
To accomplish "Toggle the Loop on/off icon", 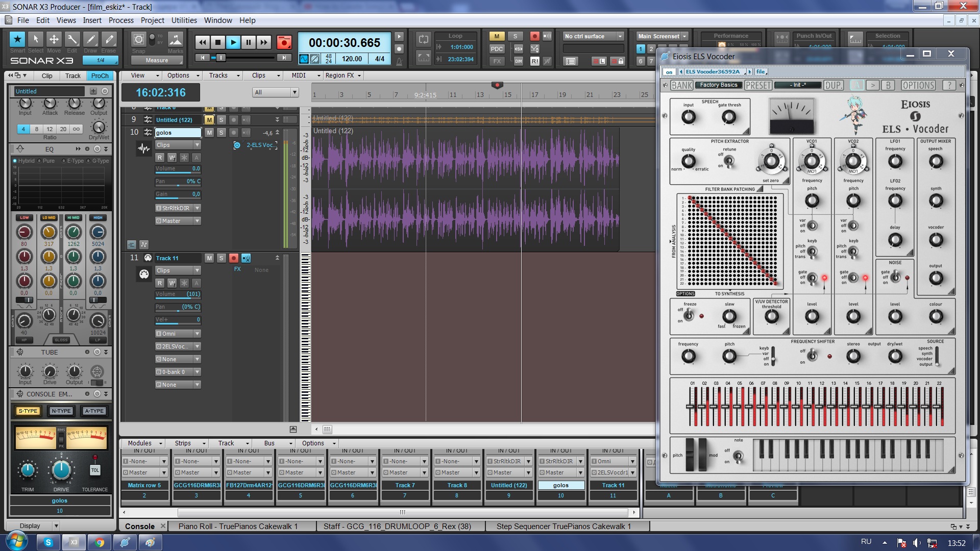I will point(423,39).
